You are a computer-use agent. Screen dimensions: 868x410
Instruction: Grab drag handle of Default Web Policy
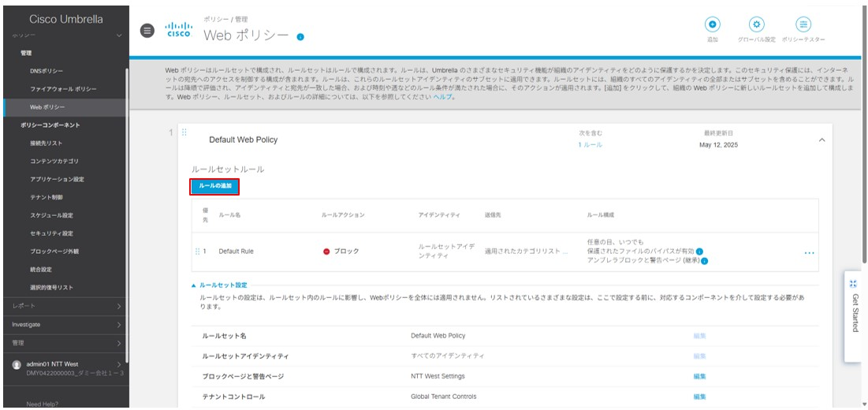184,132
